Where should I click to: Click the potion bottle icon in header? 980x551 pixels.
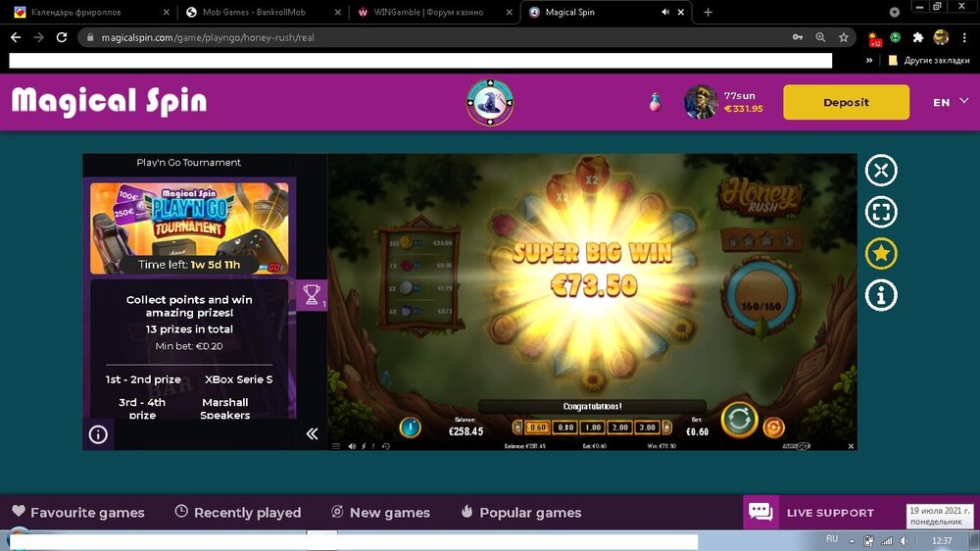click(655, 102)
